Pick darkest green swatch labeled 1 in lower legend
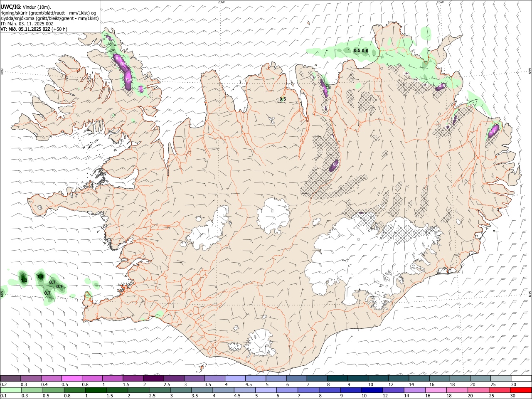 pyautogui.click(x=96, y=390)
